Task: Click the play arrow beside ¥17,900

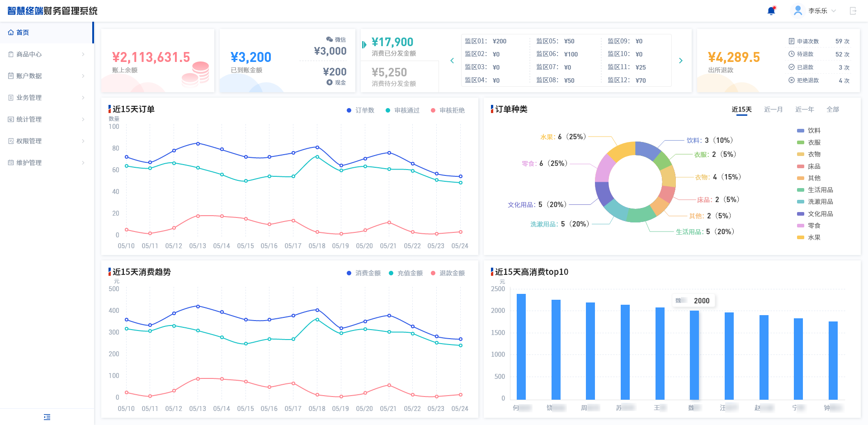Action: point(364,44)
